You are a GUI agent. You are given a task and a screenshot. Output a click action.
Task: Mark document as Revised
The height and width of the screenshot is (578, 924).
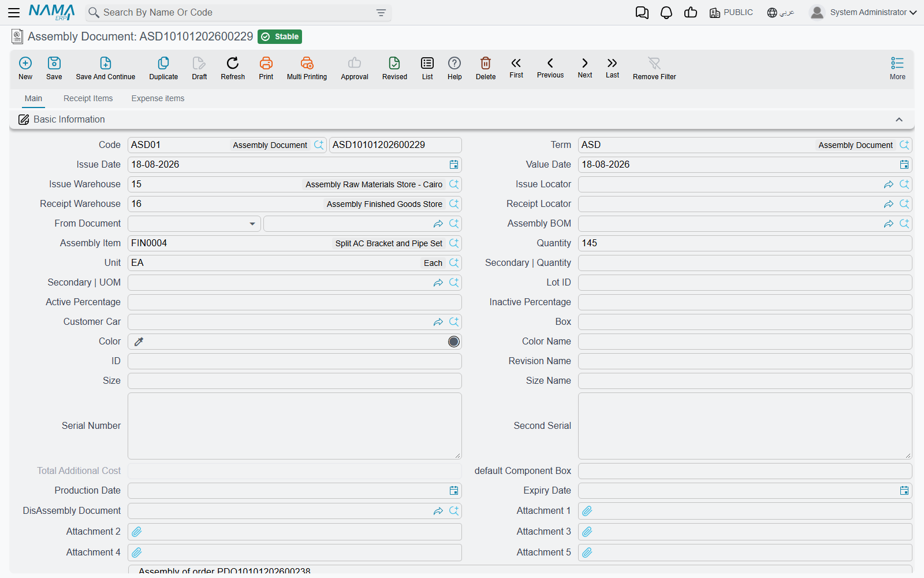tap(394, 68)
